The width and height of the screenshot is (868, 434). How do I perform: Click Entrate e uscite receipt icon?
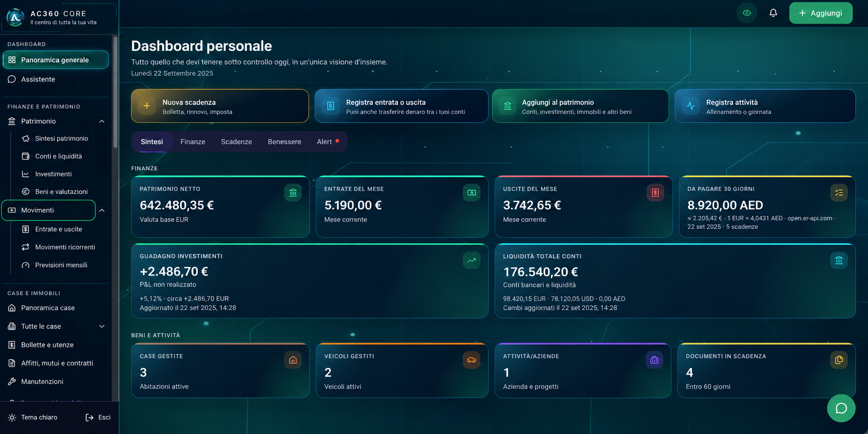25,229
